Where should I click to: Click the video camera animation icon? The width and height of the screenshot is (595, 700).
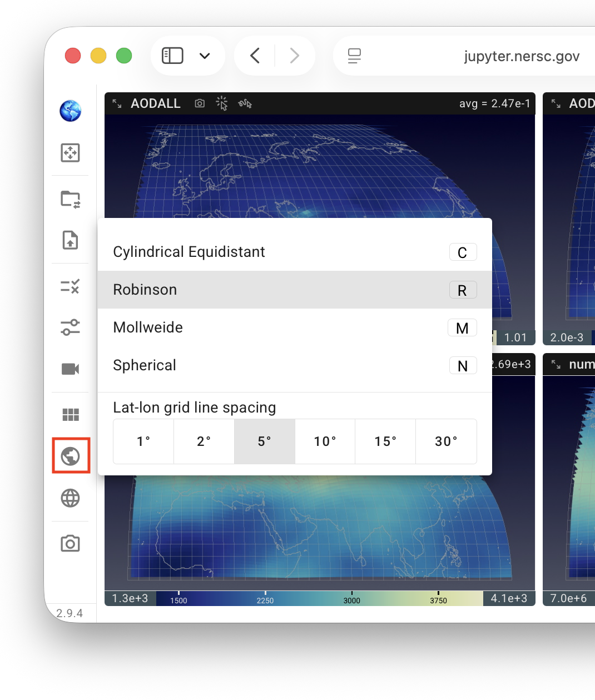[71, 369]
